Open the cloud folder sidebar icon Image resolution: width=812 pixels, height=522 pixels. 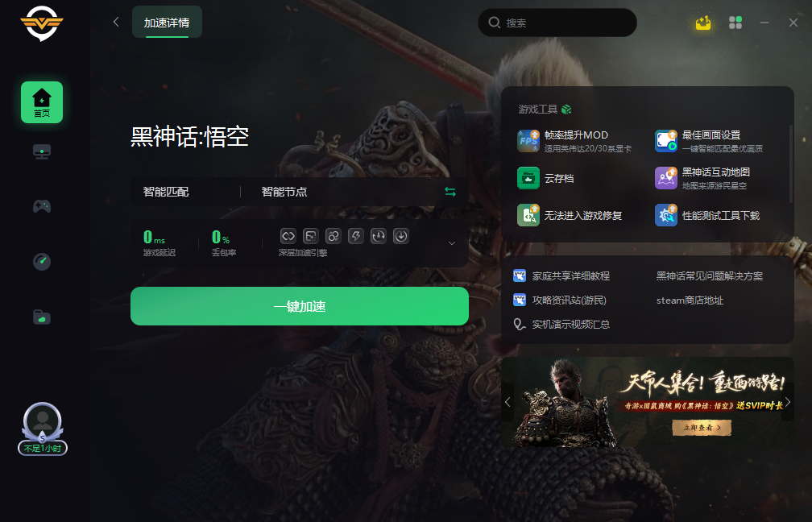coord(42,317)
